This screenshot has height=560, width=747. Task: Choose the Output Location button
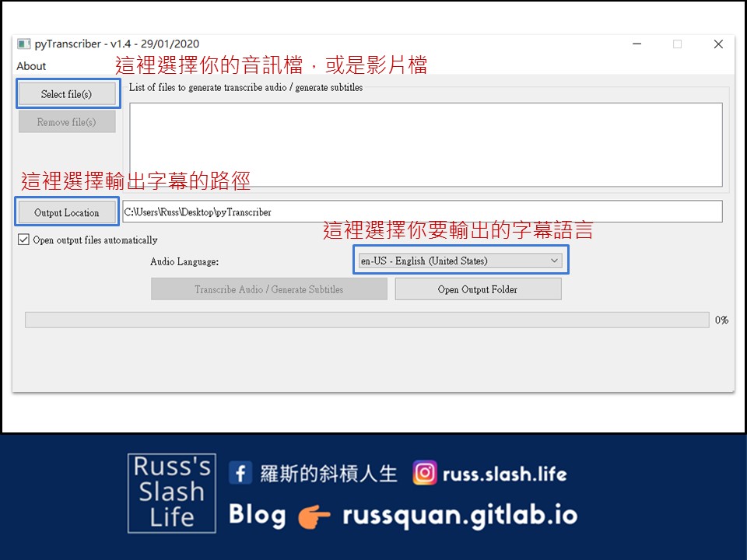pyautogui.click(x=67, y=212)
